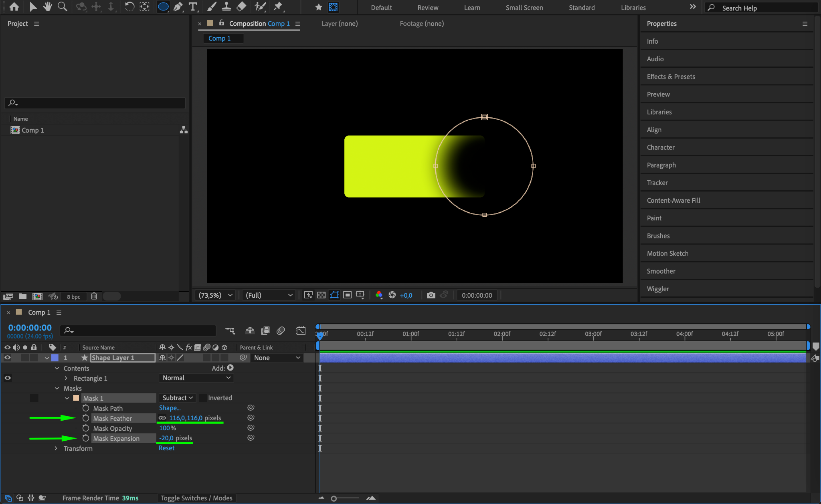Viewport: 821px width, 504px height.
Task: Open the (Full) resolution dropdown
Action: (269, 295)
